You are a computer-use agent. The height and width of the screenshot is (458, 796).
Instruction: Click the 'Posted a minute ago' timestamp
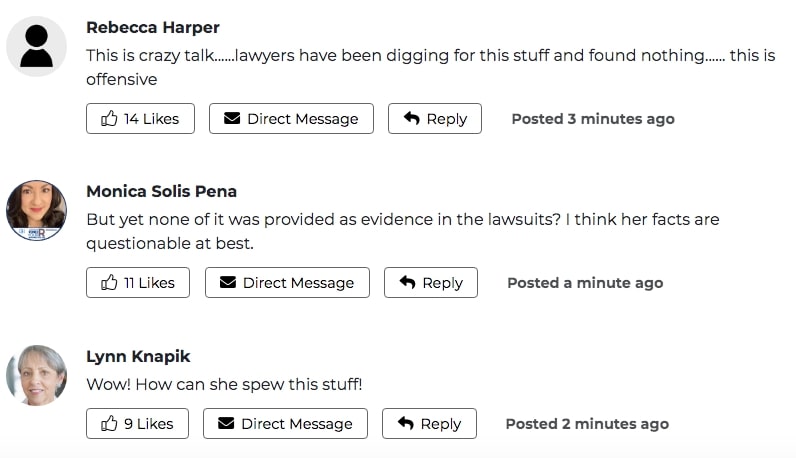click(x=585, y=283)
